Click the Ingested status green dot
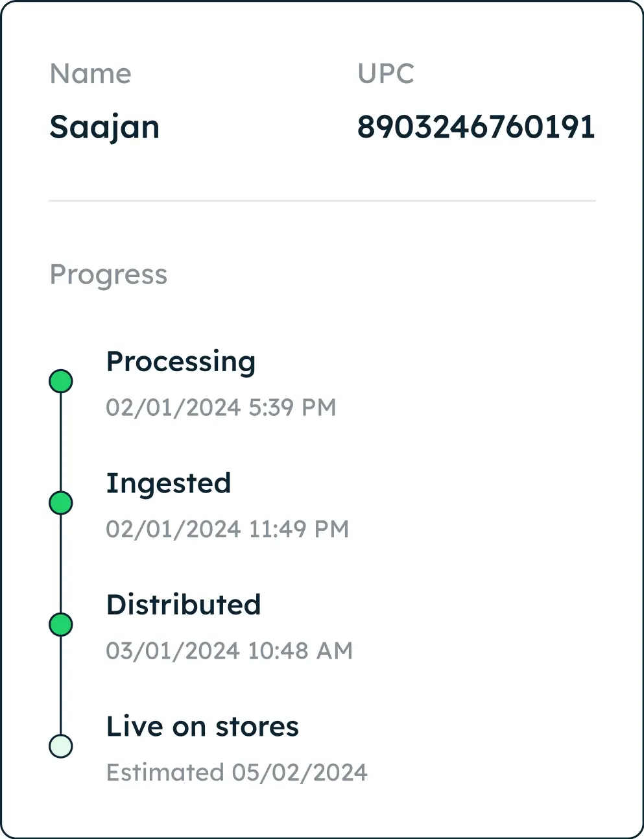 (x=61, y=503)
